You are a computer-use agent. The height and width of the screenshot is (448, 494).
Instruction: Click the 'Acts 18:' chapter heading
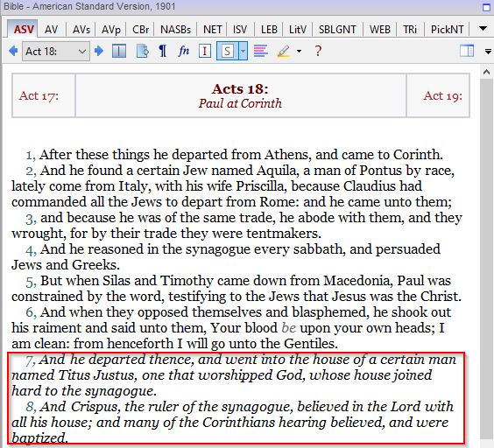coord(240,88)
